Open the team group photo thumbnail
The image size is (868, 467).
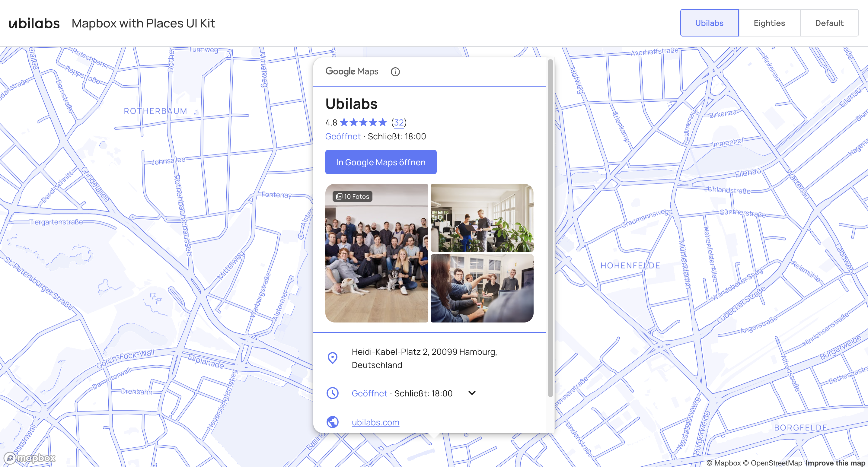click(x=377, y=253)
